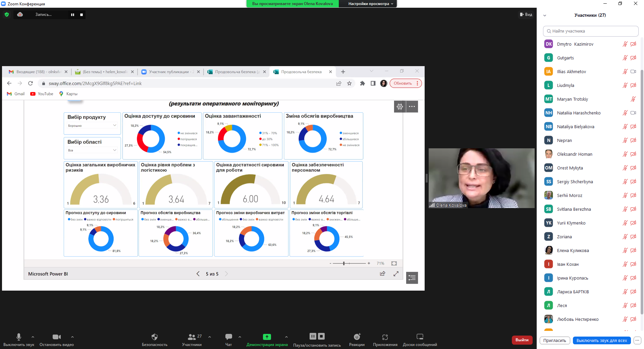Toggle mute for Dmytro Kazimirov
The width and height of the screenshot is (644, 349).
click(x=625, y=44)
